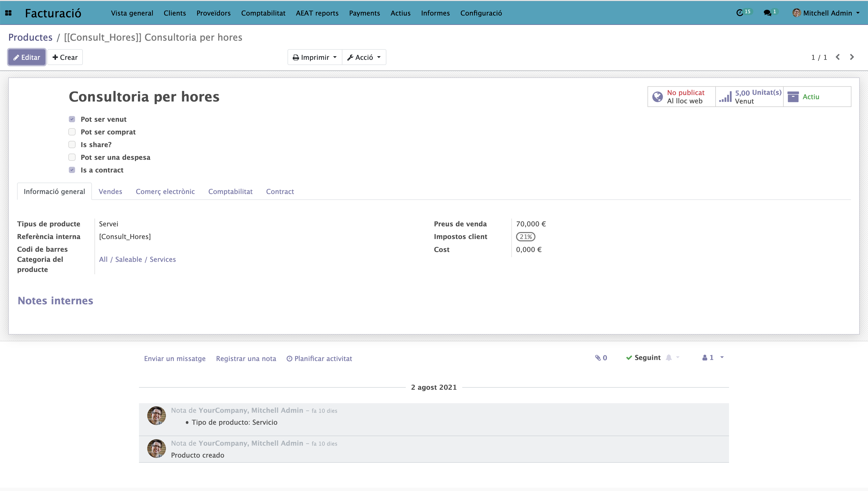Click the Notes internes heading
Screen dimensions: 868x491
pyautogui.click(x=55, y=300)
